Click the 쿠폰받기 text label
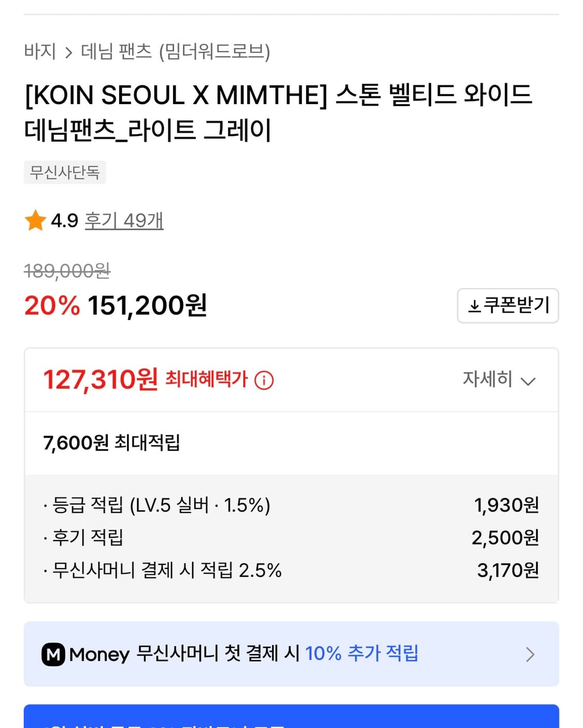The image size is (583, 728). [516, 305]
